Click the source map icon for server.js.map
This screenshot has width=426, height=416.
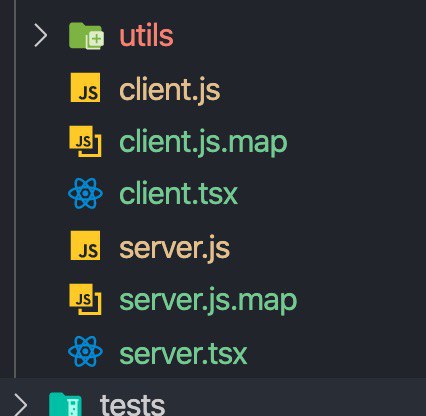pos(85,299)
